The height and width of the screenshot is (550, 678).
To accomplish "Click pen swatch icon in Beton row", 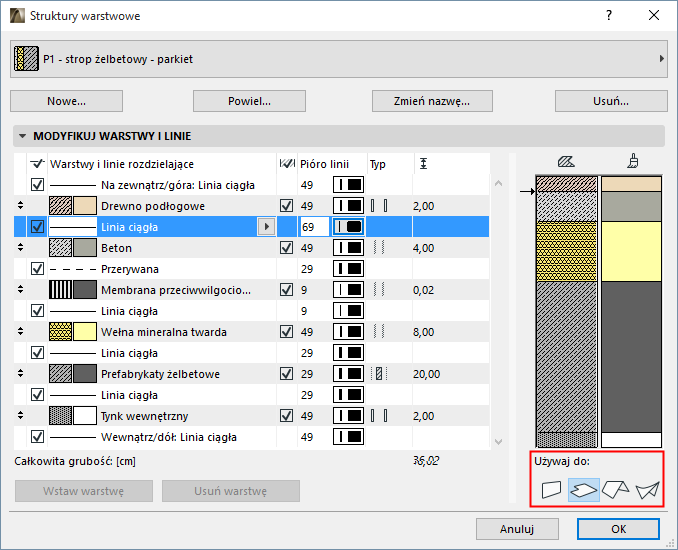I will pos(348,248).
